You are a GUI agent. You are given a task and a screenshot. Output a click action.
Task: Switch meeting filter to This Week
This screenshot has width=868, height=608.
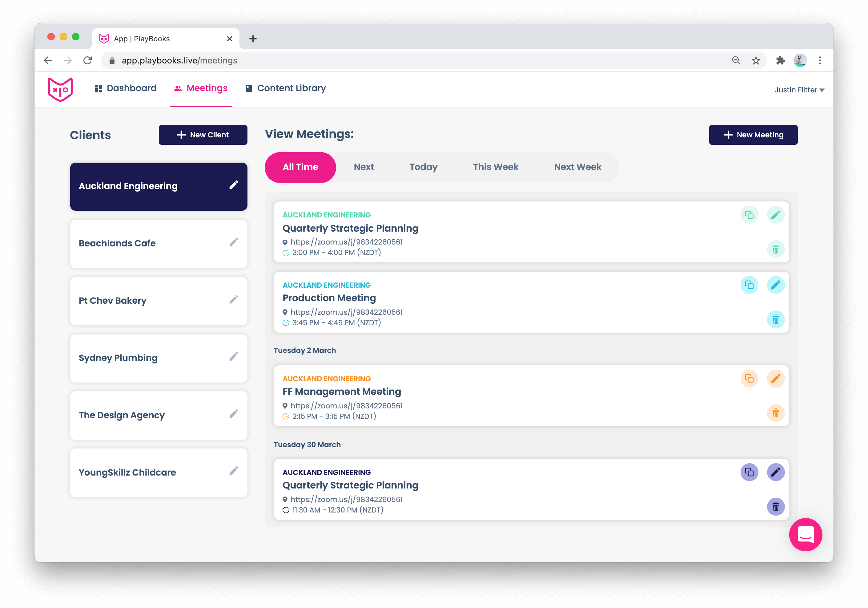(x=495, y=167)
